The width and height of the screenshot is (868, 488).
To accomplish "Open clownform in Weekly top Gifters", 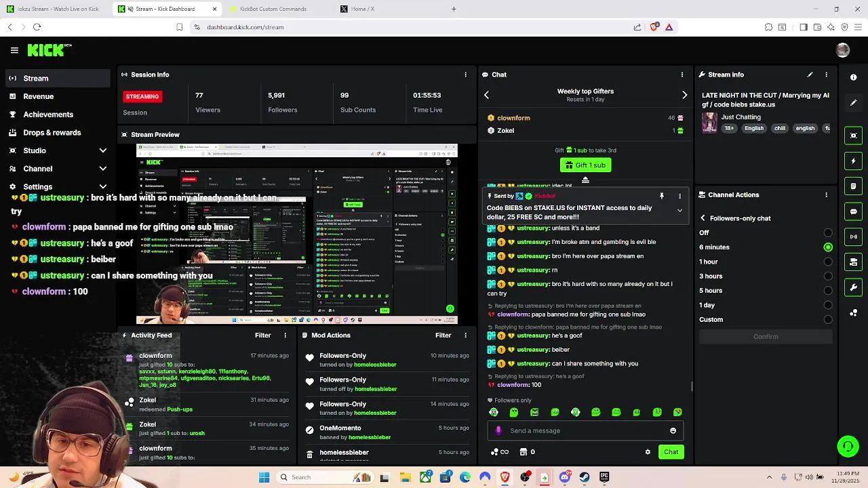I will point(513,118).
